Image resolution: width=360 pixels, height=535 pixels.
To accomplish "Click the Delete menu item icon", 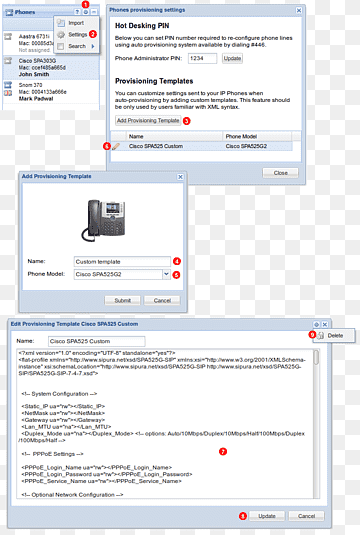I will [x=320, y=336].
